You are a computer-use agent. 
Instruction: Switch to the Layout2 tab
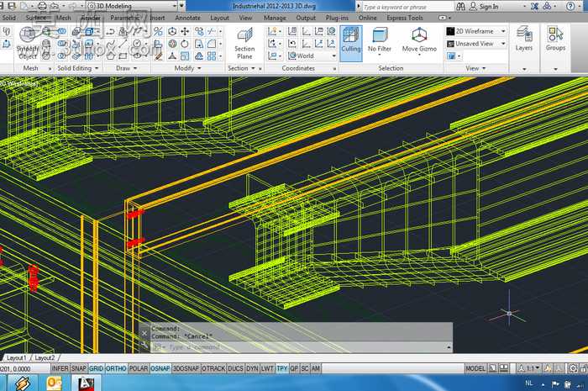point(45,358)
